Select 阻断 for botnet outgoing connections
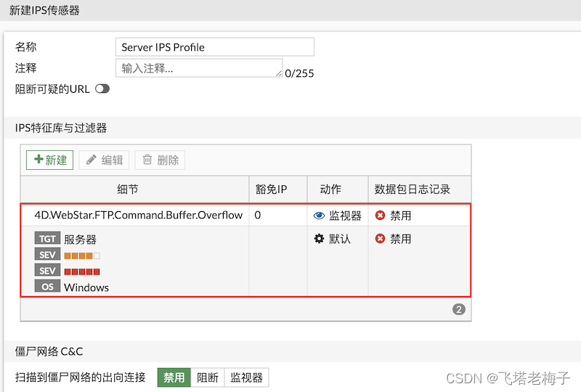The image size is (581, 392). [208, 377]
